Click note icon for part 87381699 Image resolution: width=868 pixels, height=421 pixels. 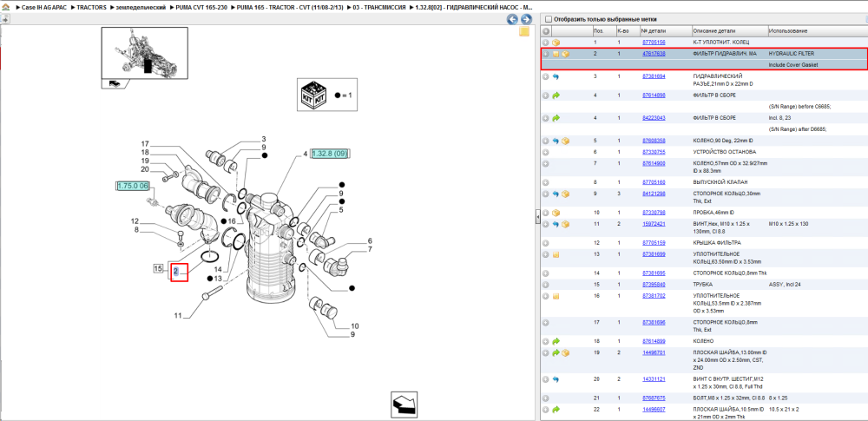[x=556, y=255]
